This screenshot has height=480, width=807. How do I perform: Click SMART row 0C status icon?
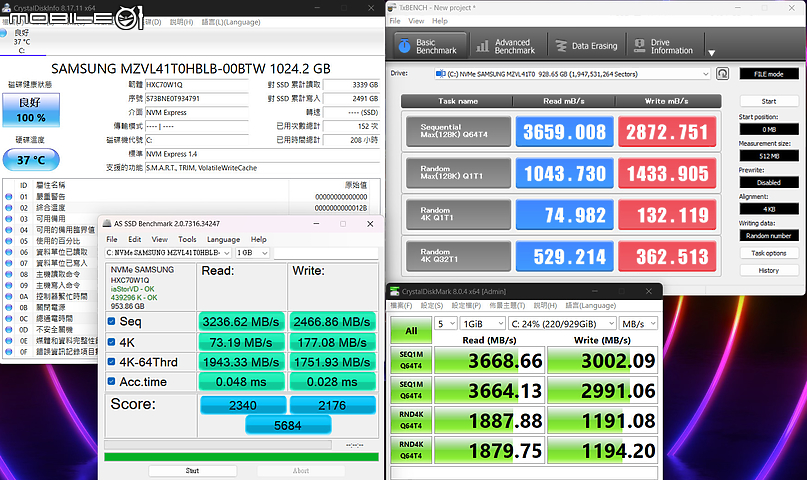coord(9,318)
